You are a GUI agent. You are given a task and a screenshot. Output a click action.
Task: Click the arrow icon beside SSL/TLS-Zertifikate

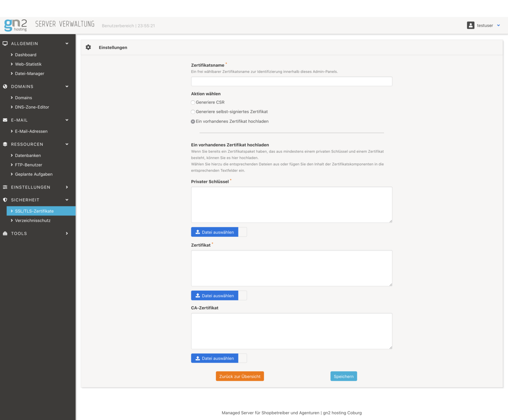12,211
